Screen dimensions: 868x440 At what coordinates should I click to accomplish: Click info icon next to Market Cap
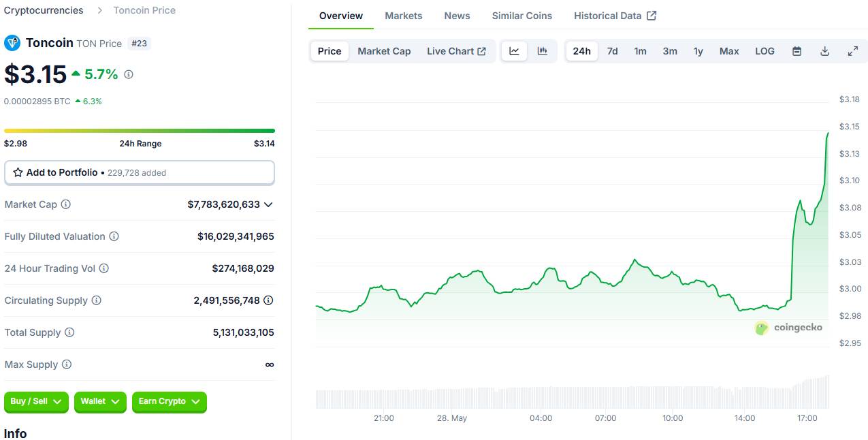[66, 204]
